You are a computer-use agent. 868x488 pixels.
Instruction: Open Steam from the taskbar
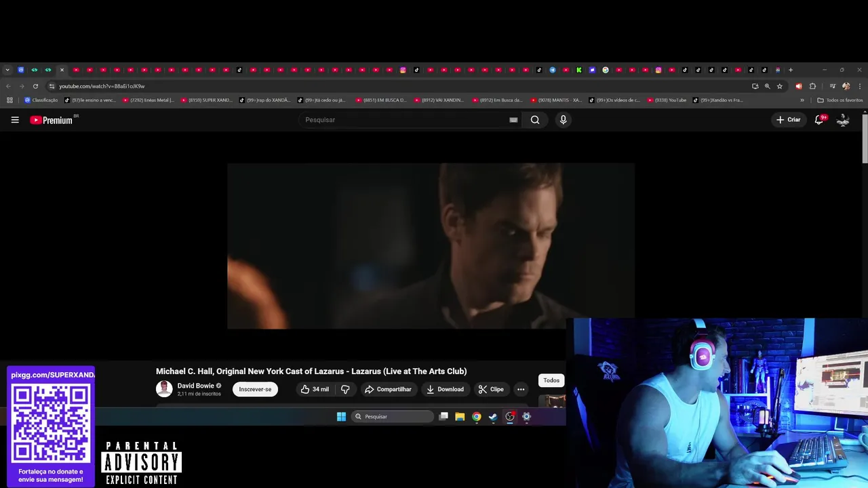point(493,416)
